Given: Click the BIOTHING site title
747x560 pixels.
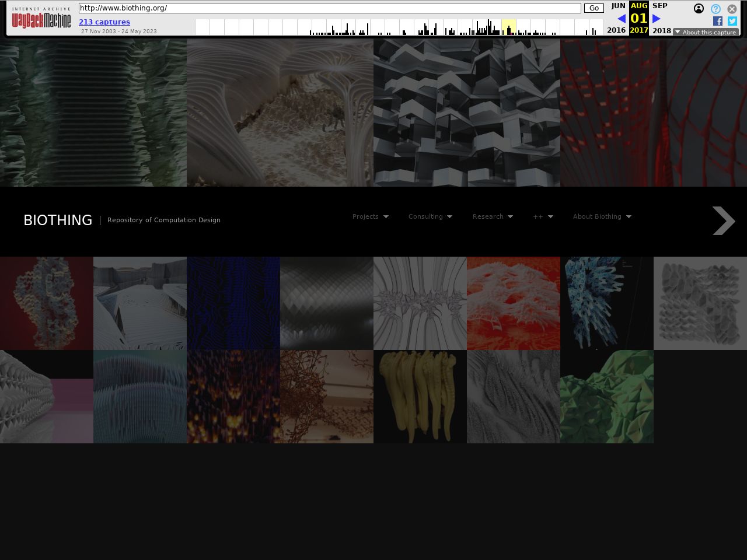Looking at the screenshot, I should pyautogui.click(x=58, y=220).
